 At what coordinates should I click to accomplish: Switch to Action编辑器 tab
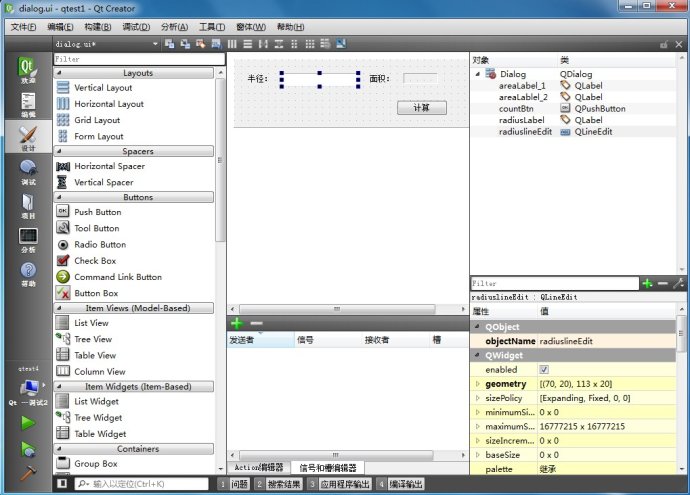(x=259, y=467)
